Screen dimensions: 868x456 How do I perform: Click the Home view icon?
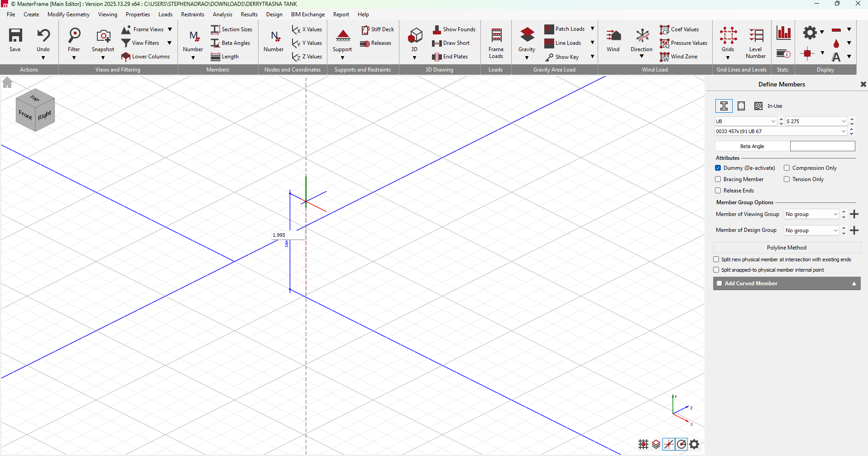coord(7,83)
